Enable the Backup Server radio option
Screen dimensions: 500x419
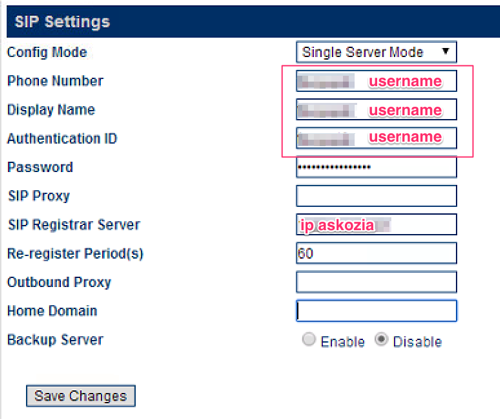pyautogui.click(x=309, y=340)
